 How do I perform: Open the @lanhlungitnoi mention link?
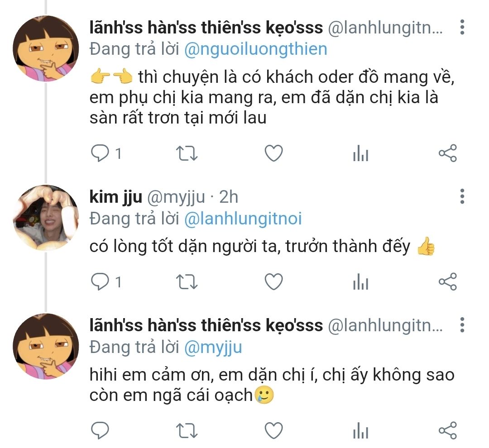click(x=243, y=219)
